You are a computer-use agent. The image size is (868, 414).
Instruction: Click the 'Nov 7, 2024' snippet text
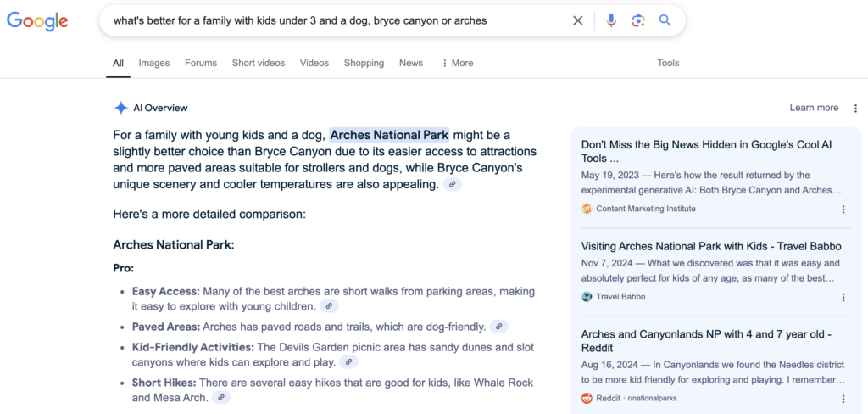(606, 263)
